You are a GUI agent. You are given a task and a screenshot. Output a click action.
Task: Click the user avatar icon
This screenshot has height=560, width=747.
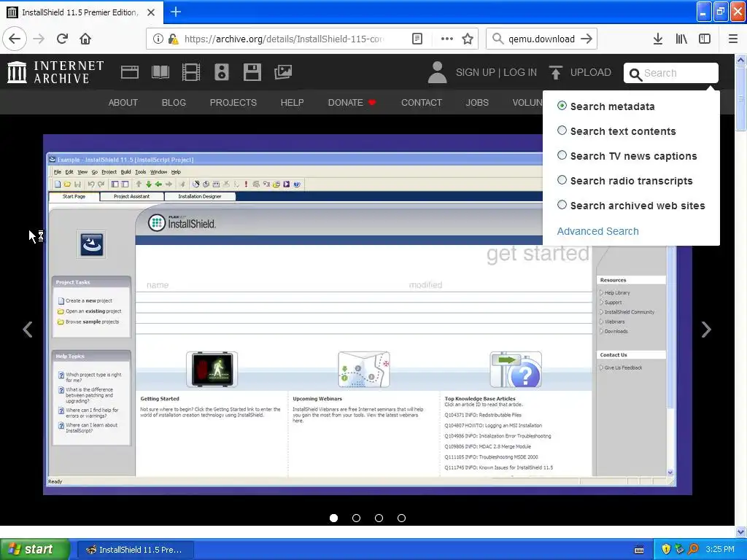click(437, 72)
